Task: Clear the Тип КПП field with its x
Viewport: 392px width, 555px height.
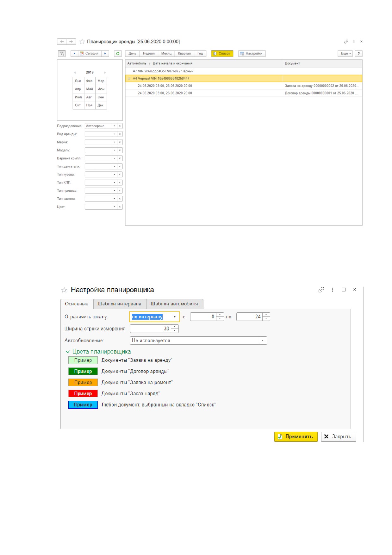Action: coord(120,182)
